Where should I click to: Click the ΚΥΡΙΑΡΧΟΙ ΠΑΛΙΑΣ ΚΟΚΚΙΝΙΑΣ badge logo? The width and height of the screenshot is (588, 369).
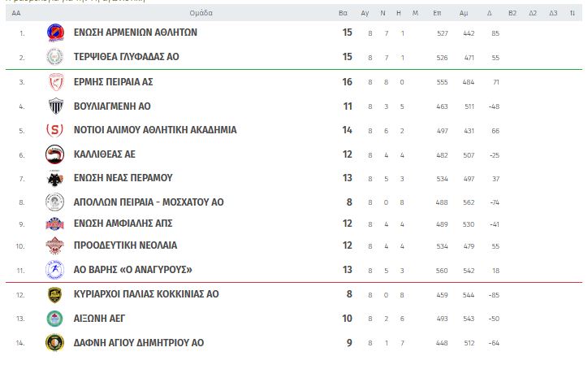point(54,295)
